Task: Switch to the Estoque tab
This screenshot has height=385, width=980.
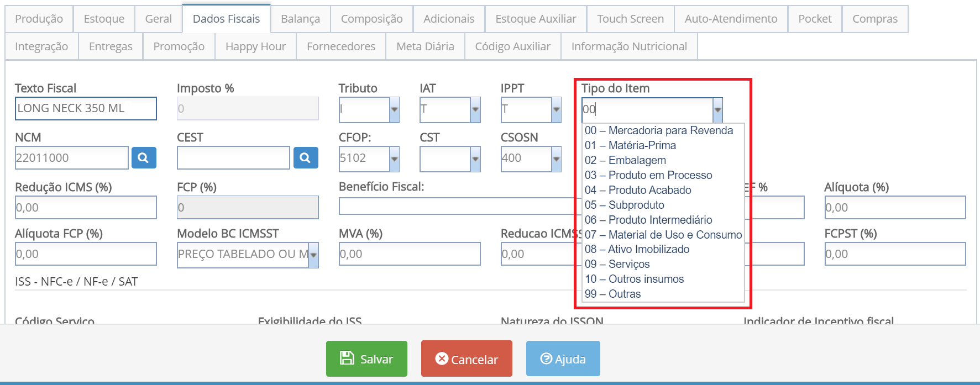Action: [x=104, y=19]
